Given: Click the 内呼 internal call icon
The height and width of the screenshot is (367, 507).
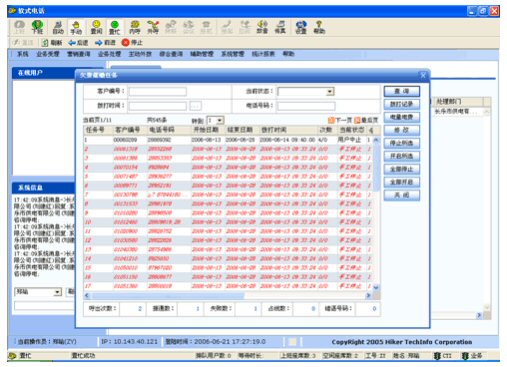Looking at the screenshot, I should pos(135,27).
